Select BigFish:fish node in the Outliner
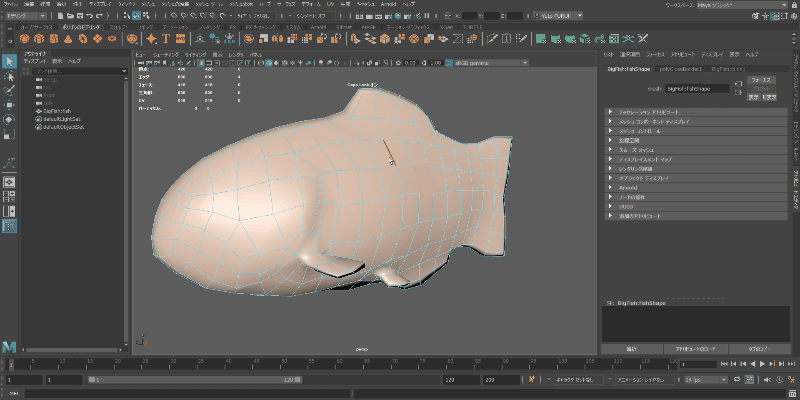The image size is (800, 400). coord(58,112)
